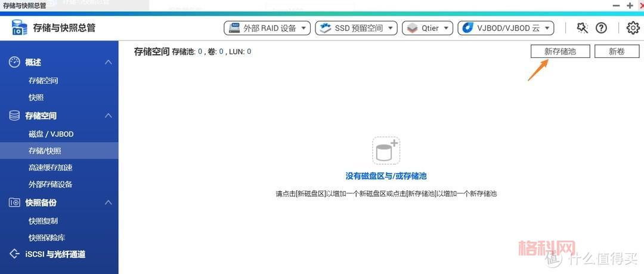Click the 存储与快照总管 app title text
The image size is (644, 274).
[64, 28]
